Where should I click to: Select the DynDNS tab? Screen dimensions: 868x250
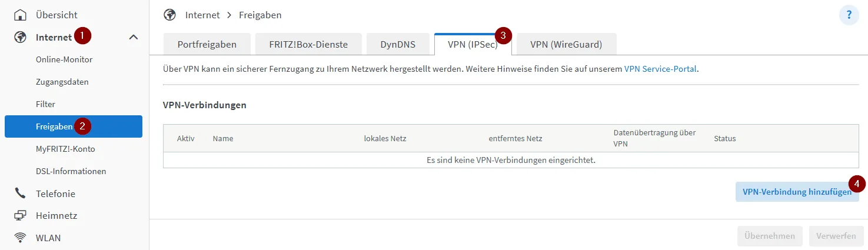(398, 44)
